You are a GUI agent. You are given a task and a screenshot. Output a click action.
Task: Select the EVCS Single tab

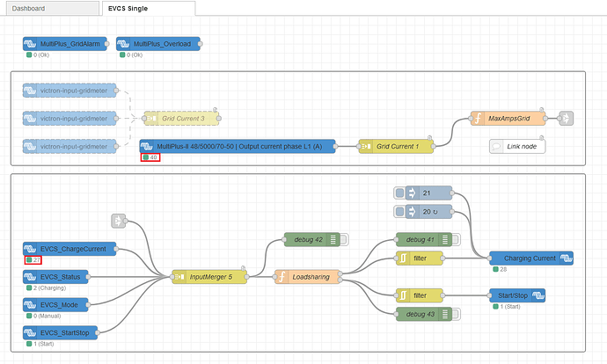pyautogui.click(x=149, y=8)
